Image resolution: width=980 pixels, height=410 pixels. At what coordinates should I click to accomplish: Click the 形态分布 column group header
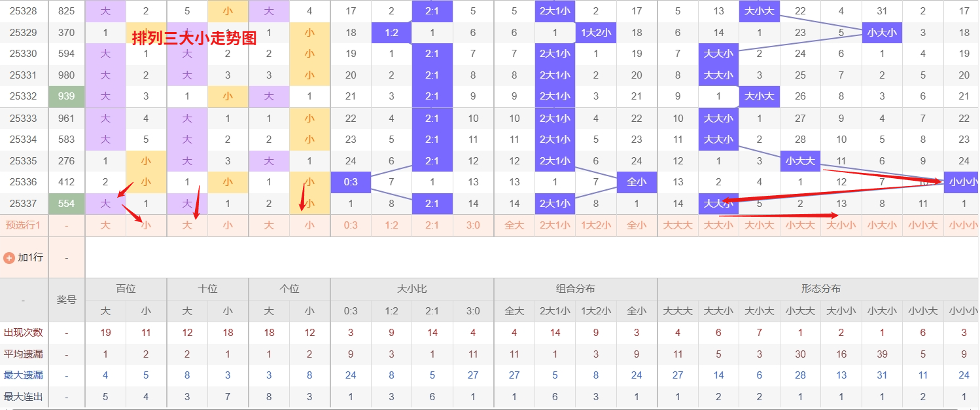click(820, 289)
